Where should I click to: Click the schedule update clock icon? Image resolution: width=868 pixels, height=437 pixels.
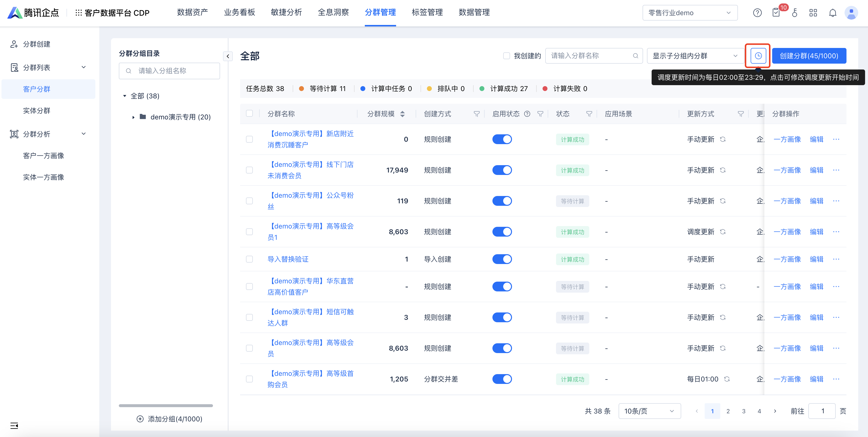pos(758,56)
